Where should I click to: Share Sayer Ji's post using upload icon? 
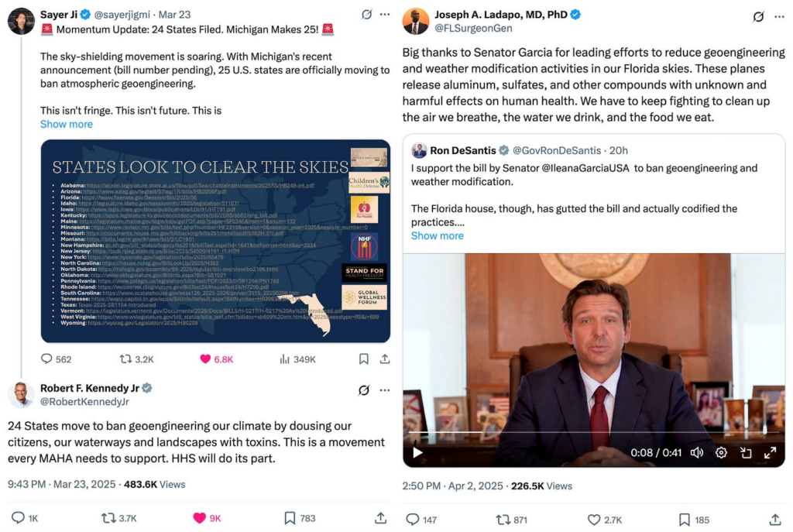coord(385,359)
